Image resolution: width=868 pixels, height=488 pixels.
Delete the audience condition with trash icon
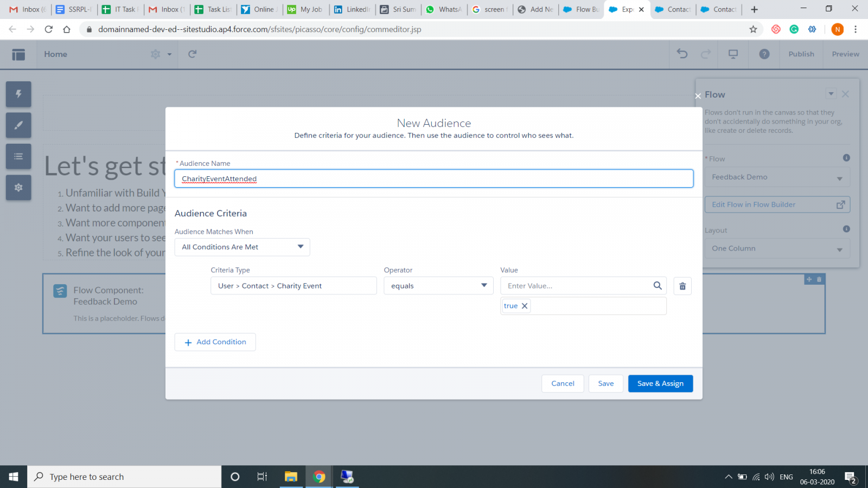pos(682,286)
